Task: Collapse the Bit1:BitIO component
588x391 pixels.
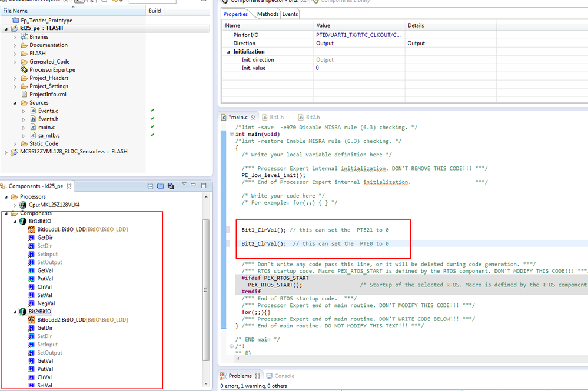Action: [15, 222]
